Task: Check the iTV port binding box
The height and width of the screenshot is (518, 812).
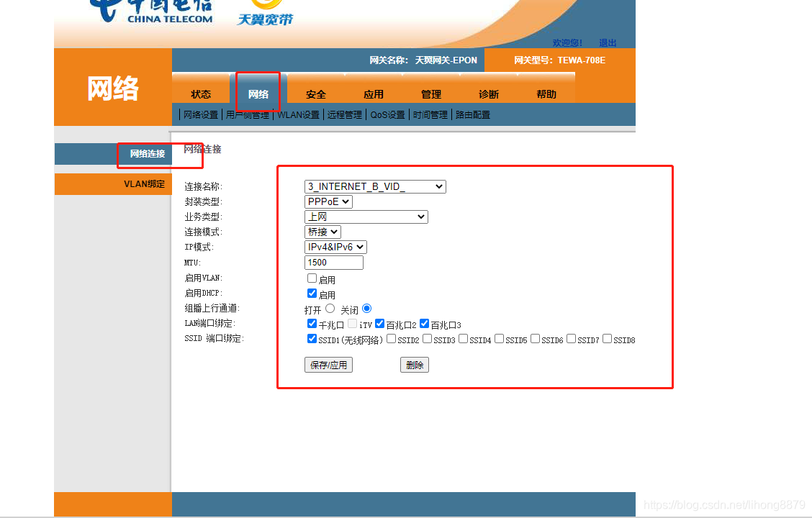Action: 351,323
